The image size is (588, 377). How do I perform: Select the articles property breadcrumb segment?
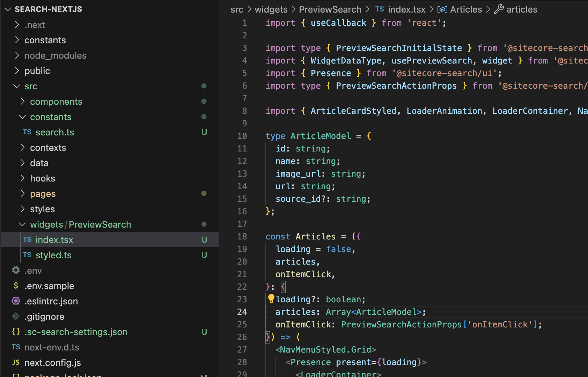(x=522, y=9)
